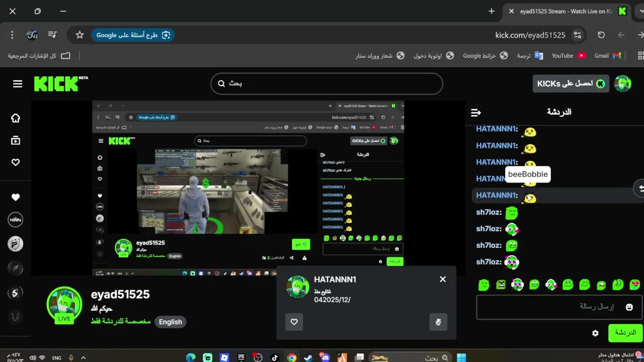Screen dimensions: 644x362
Task: Click the English language tag
Action: click(171, 322)
